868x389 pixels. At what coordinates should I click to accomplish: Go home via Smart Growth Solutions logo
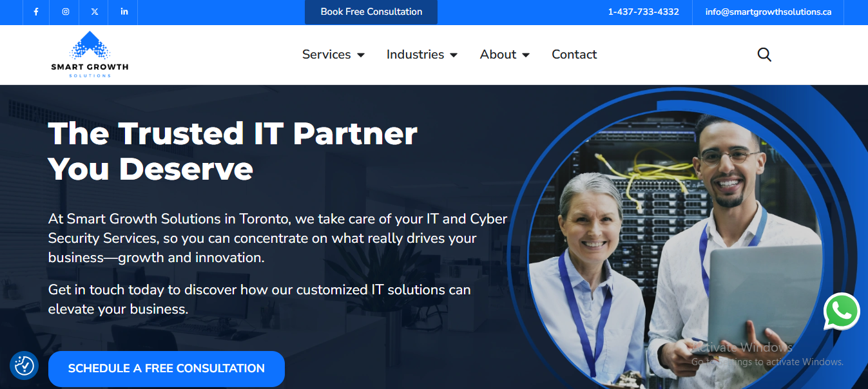click(x=90, y=55)
